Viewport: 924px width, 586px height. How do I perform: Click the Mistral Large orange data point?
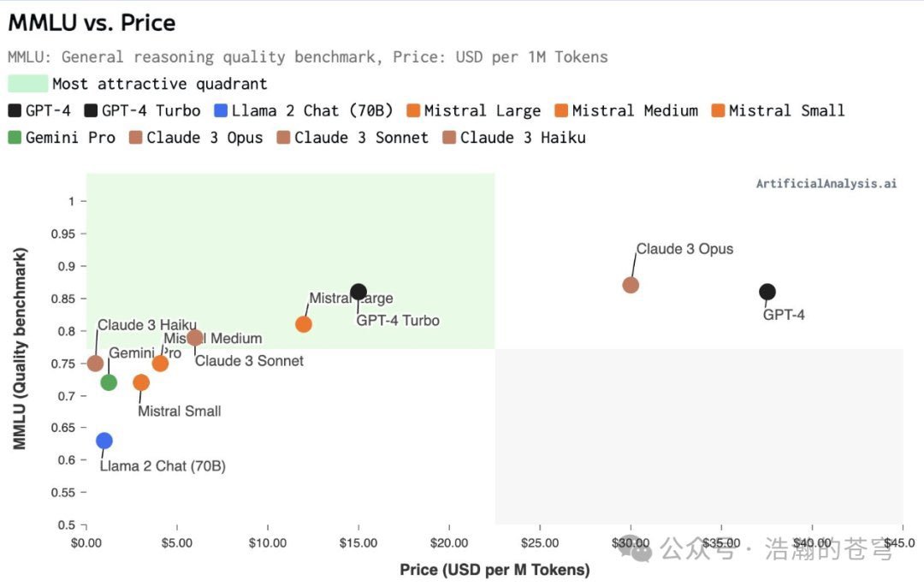304,324
